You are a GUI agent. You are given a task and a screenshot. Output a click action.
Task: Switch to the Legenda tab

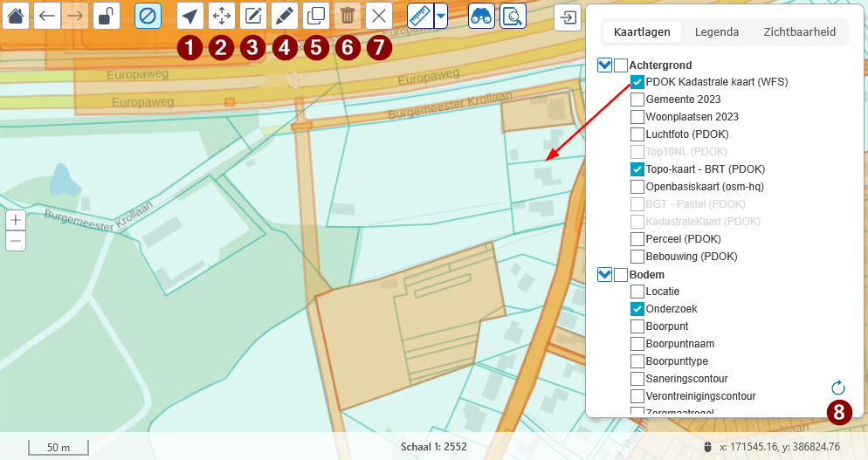pos(717,32)
